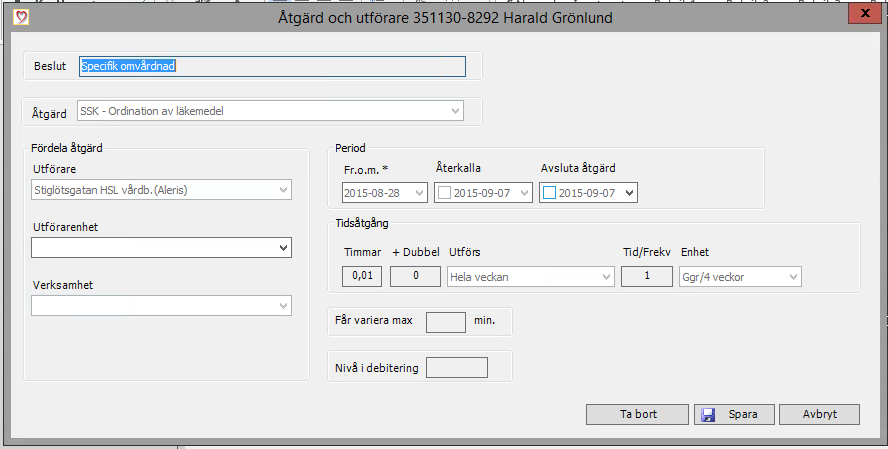Click the Utförarenhet label

coord(66,227)
